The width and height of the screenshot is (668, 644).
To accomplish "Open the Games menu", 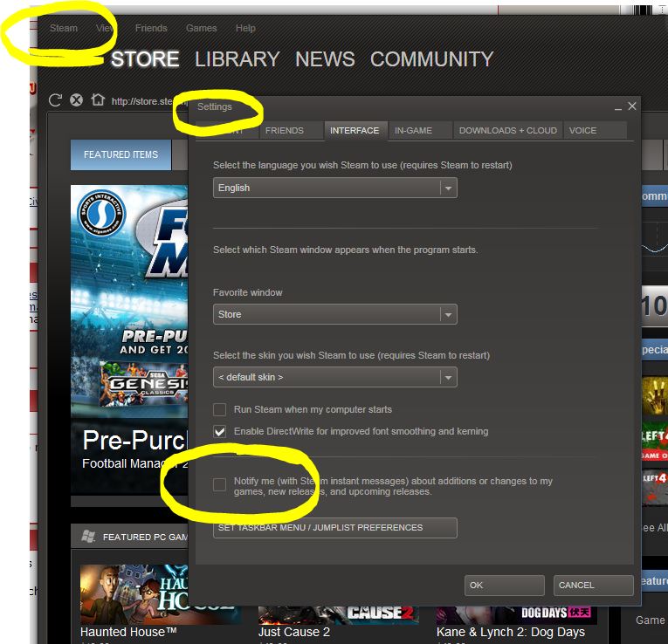I will [x=201, y=28].
